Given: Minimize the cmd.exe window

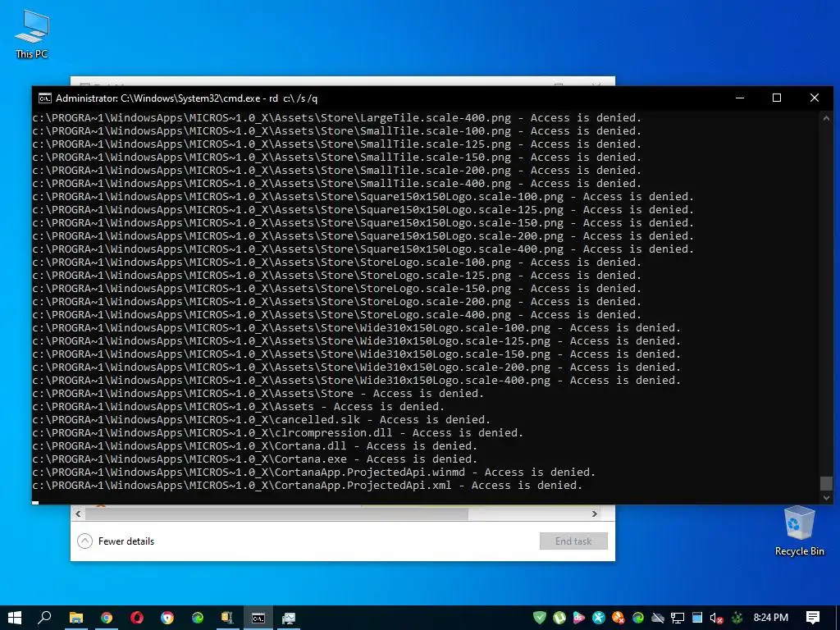Looking at the screenshot, I should click(x=740, y=98).
